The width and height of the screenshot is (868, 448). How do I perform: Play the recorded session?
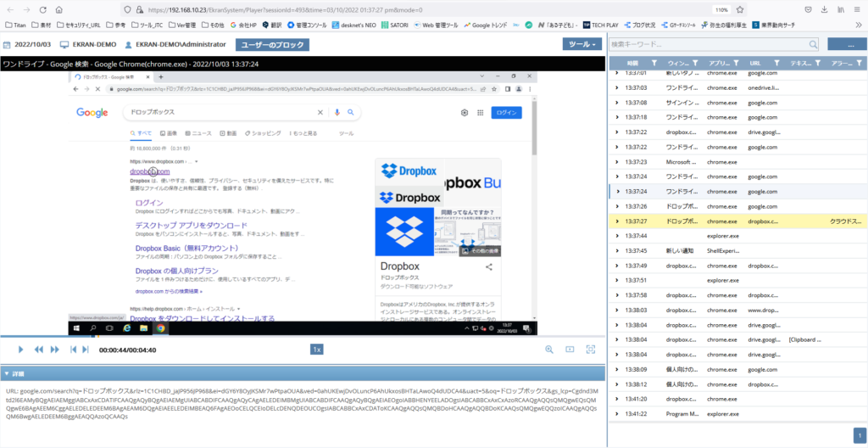point(20,350)
